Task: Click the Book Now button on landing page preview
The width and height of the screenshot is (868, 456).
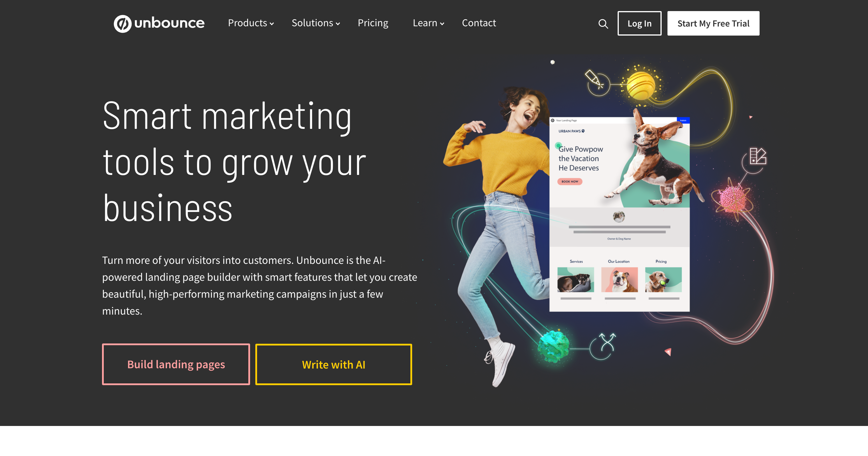Action: [x=570, y=181]
